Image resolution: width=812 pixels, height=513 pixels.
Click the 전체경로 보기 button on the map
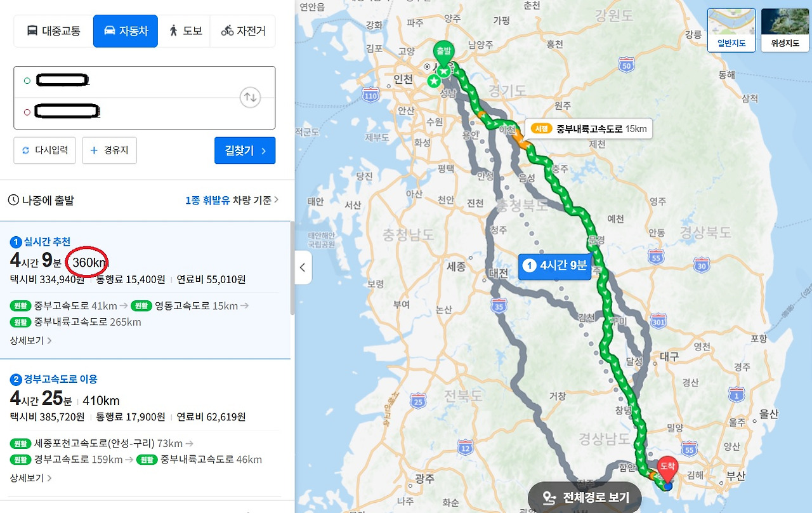point(584,497)
